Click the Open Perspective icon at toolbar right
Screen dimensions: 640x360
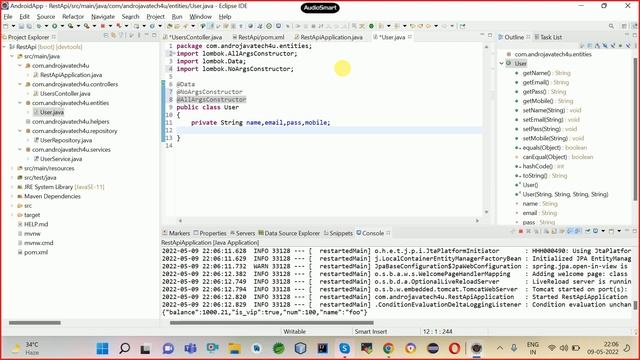(x=624, y=26)
